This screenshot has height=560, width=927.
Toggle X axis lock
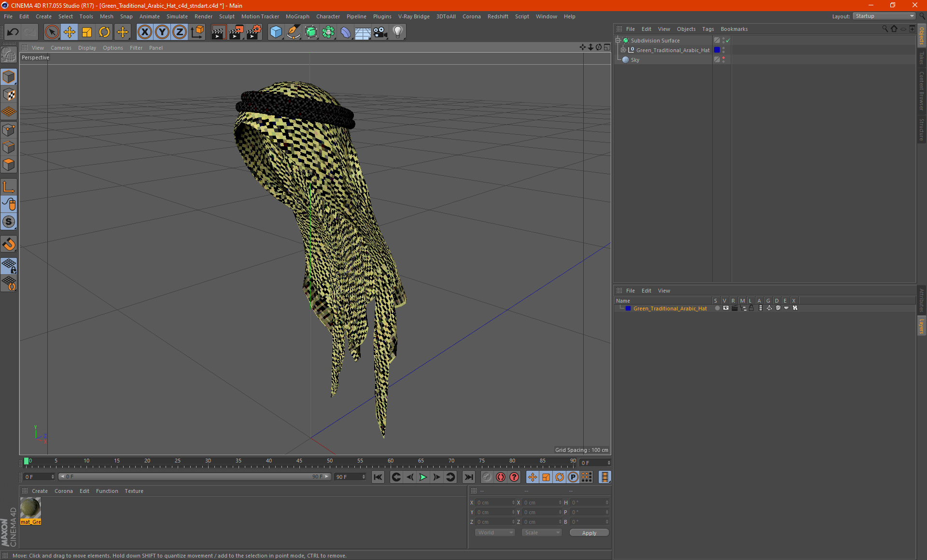click(144, 32)
